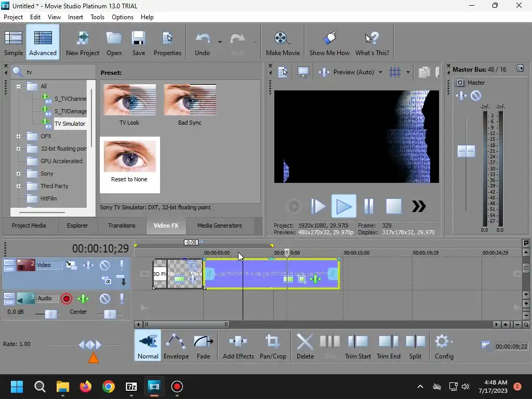Click the Record button in preview
This screenshot has height=399, width=532.
(294, 206)
